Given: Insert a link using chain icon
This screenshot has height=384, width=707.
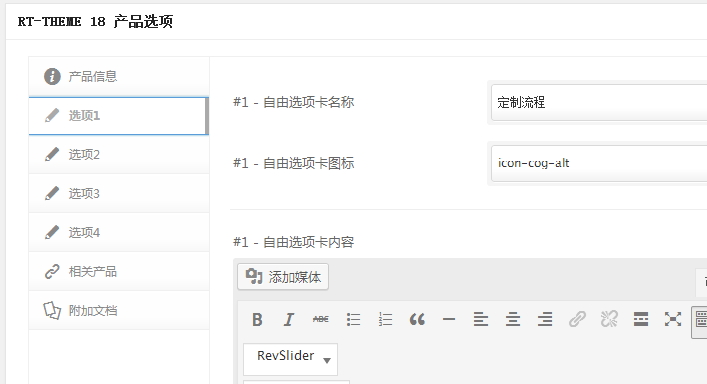Looking at the screenshot, I should pos(577,320).
